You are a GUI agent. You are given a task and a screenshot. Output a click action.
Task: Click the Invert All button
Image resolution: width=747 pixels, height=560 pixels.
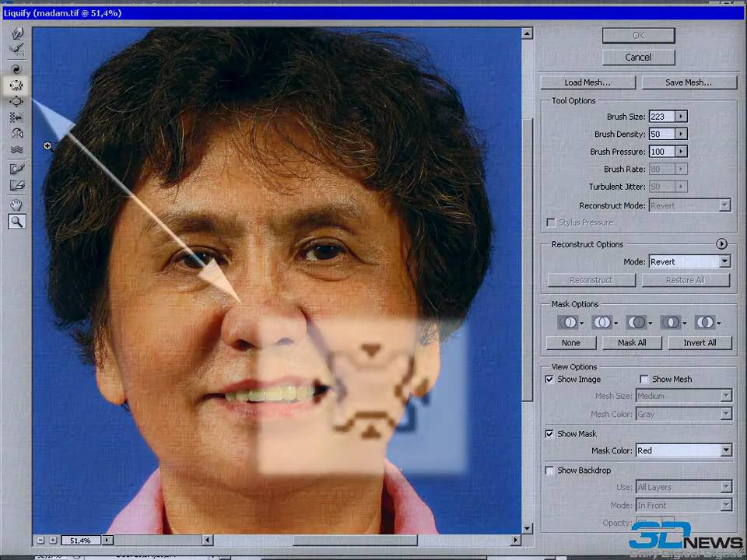pyautogui.click(x=700, y=343)
